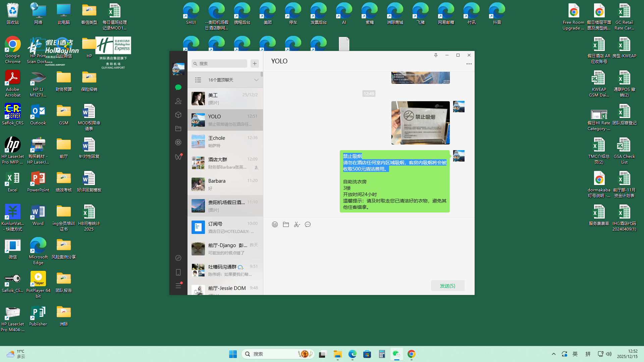Open Contacts in WeChat sidebar
Screen dimensions: 644x362
click(178, 101)
